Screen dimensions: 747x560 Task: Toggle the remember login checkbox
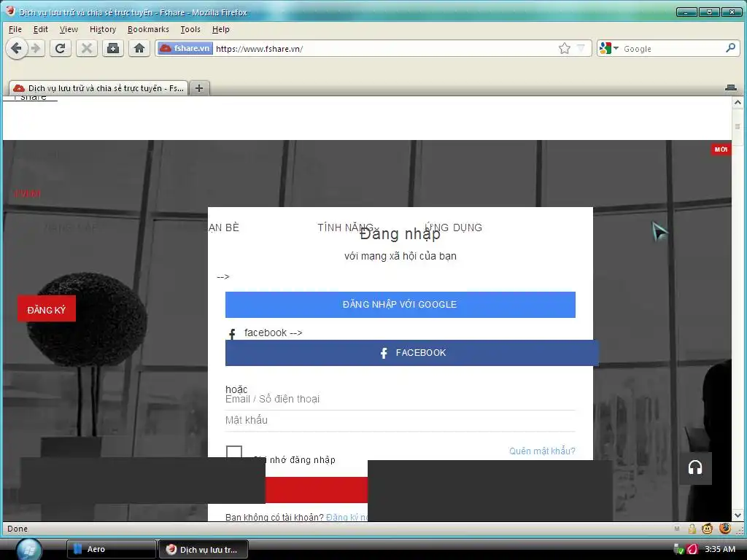(x=234, y=453)
